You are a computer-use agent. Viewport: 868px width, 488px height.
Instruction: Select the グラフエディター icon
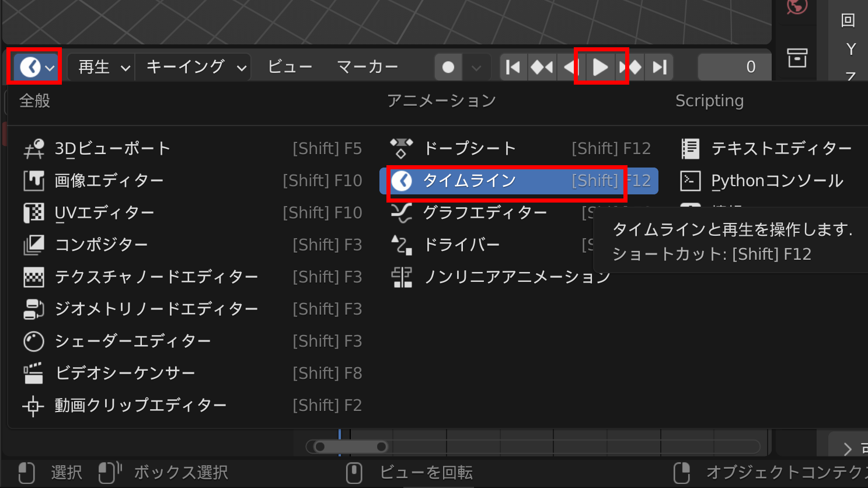[x=401, y=212]
